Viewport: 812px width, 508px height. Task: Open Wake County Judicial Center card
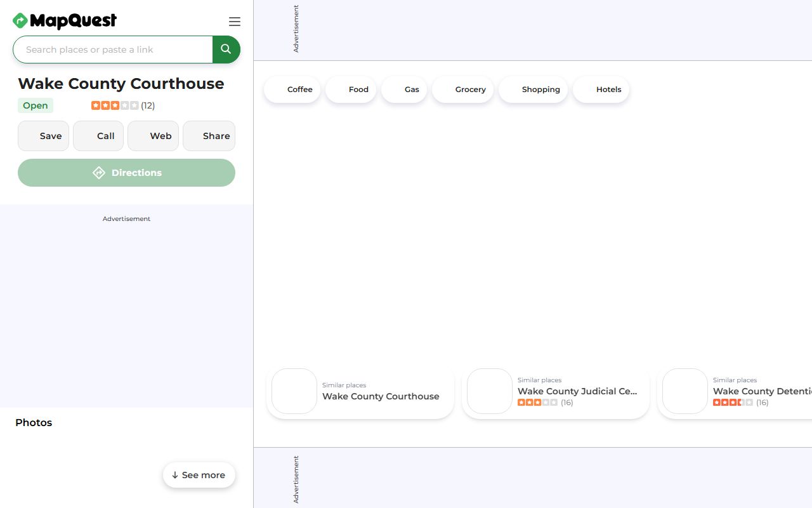[556, 392]
